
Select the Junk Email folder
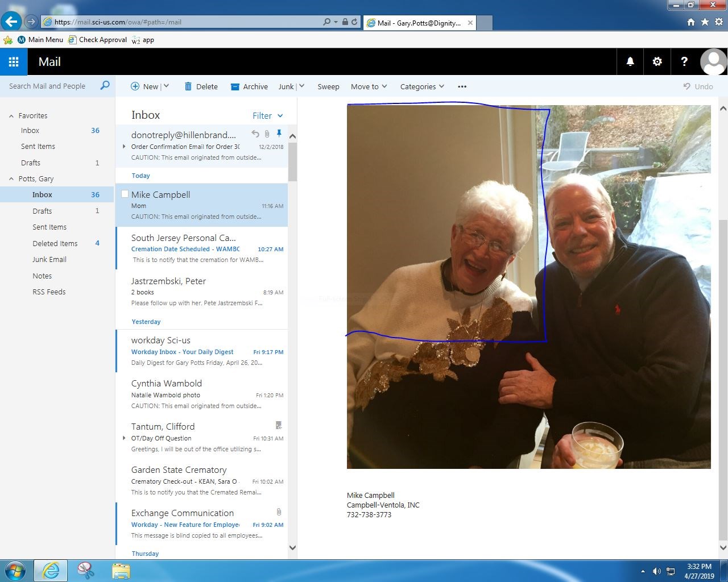[49, 260]
